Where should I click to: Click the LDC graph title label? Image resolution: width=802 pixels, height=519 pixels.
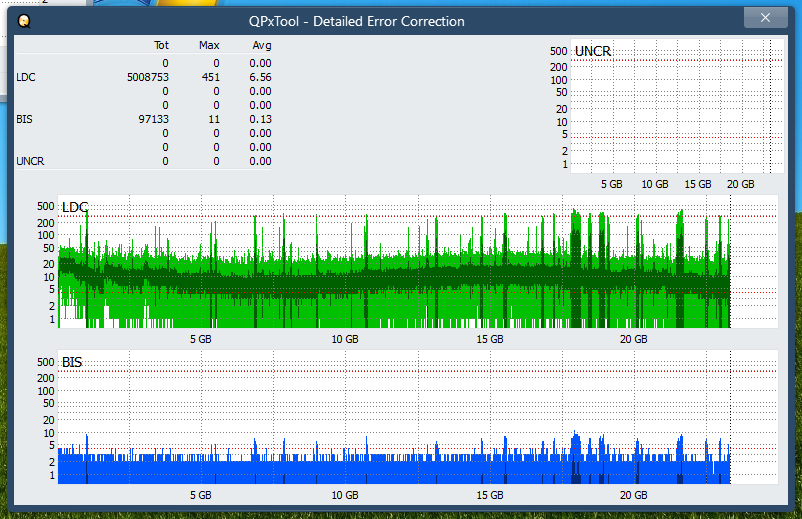(75, 207)
